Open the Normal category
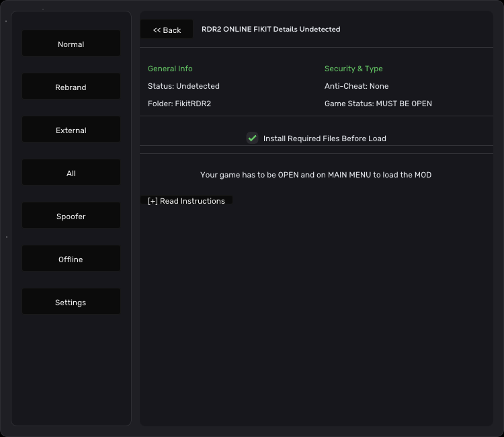Image resolution: width=504 pixels, height=437 pixels. (71, 44)
